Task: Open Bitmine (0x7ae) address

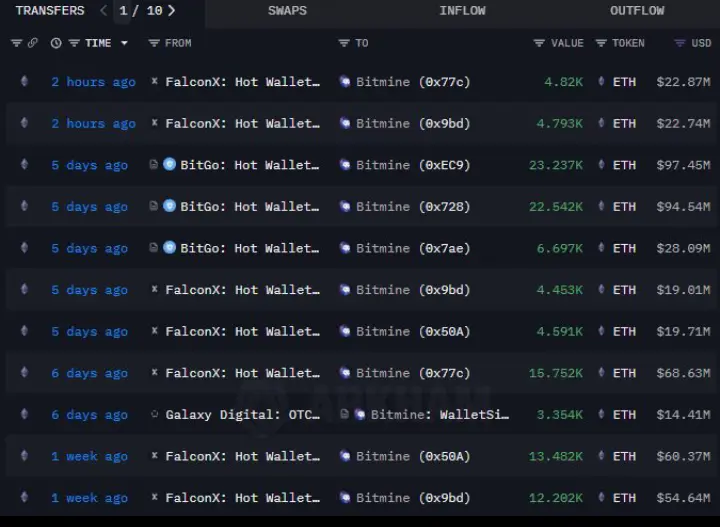Action: coord(413,248)
